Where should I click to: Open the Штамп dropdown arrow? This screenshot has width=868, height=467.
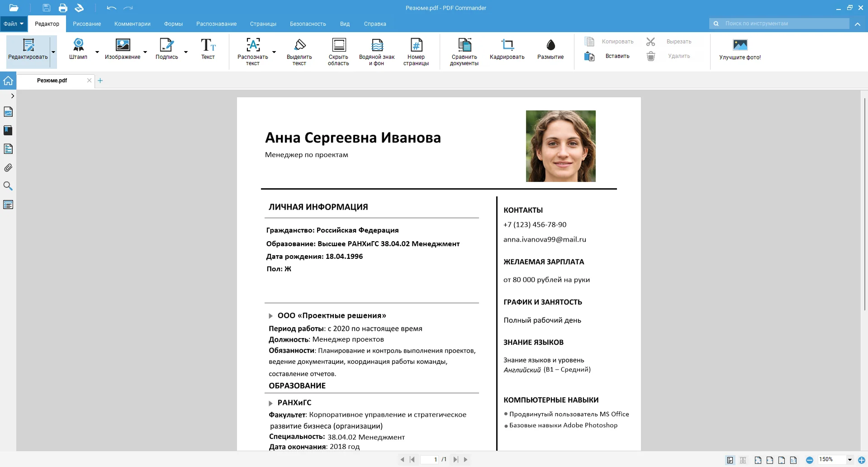96,52
